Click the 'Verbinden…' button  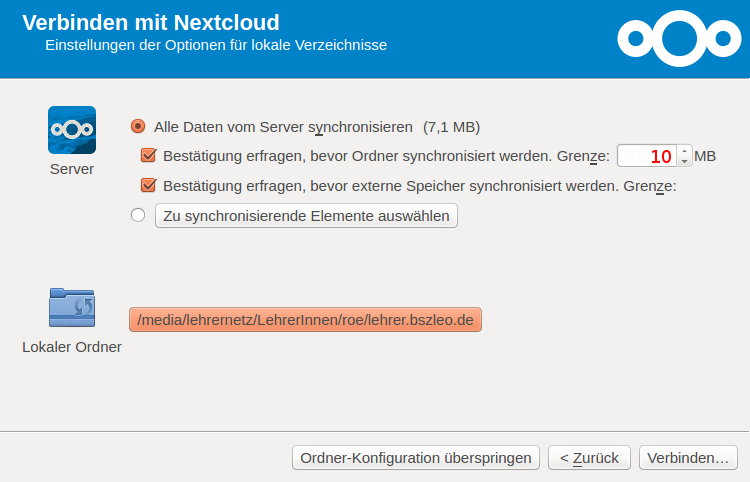[x=688, y=458]
